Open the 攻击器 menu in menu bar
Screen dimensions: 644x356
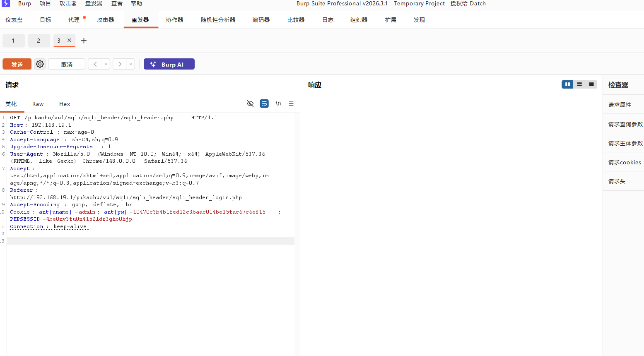click(68, 3)
